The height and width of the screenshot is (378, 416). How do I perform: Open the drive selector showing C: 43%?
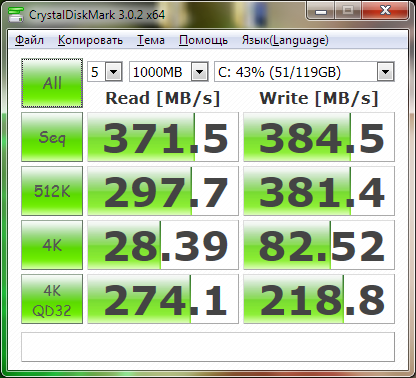coord(304,72)
